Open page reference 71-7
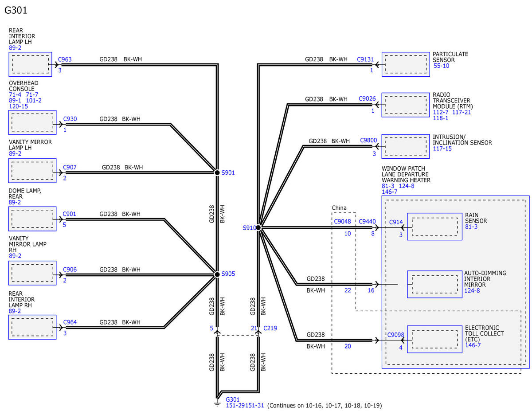This screenshot has width=532, height=411. (32, 94)
